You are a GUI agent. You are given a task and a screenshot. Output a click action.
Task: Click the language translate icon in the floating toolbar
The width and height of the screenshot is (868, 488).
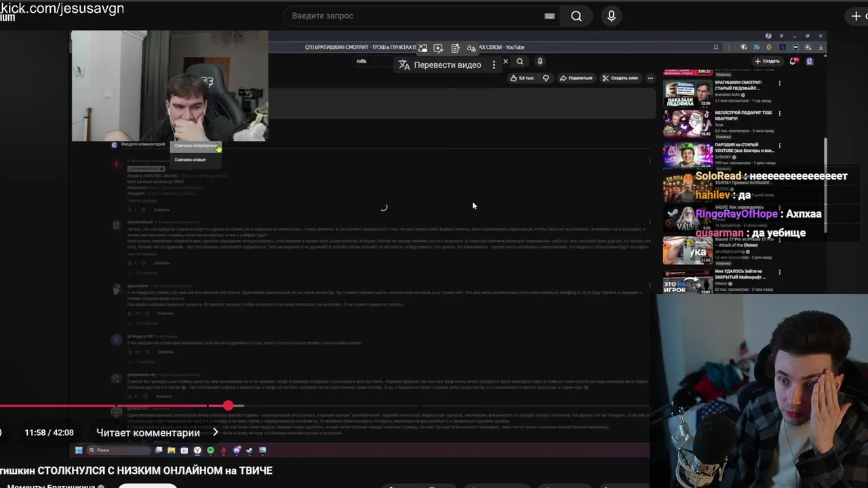[471, 47]
